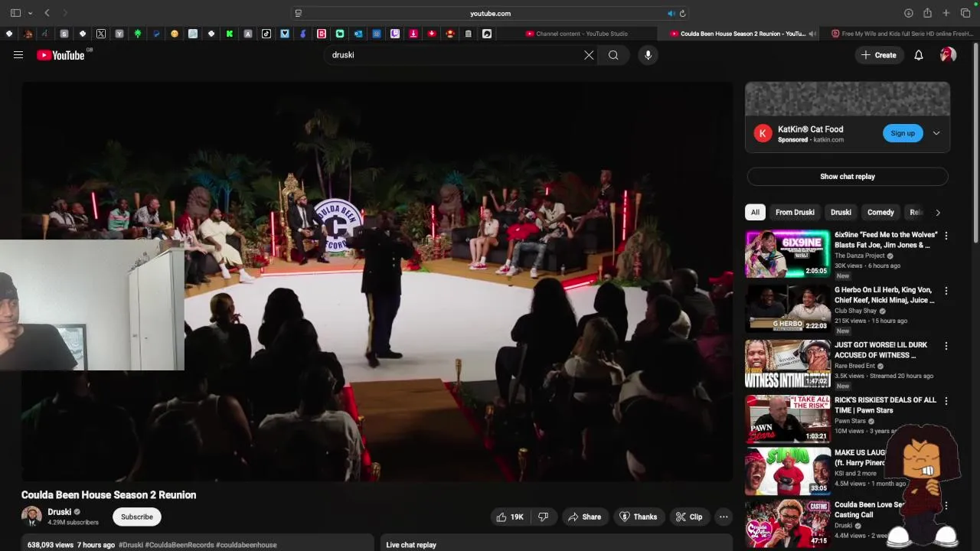The image size is (980, 551).
Task: Go to the YouTube home logo
Action: point(60,55)
